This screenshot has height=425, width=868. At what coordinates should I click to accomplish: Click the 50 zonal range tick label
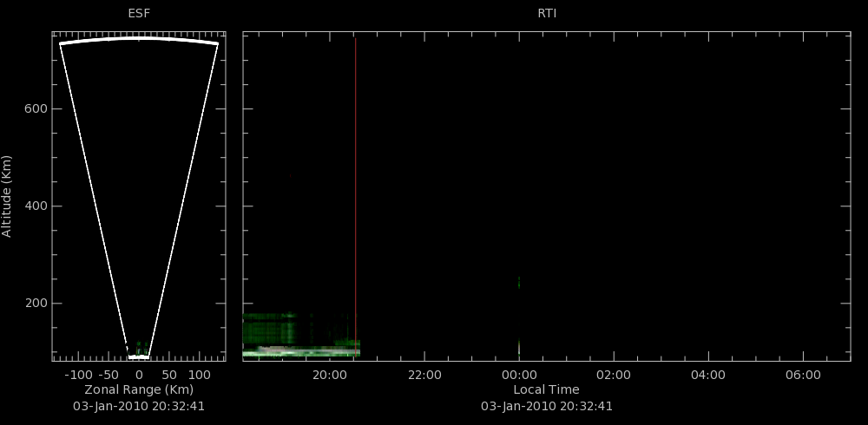[169, 376]
